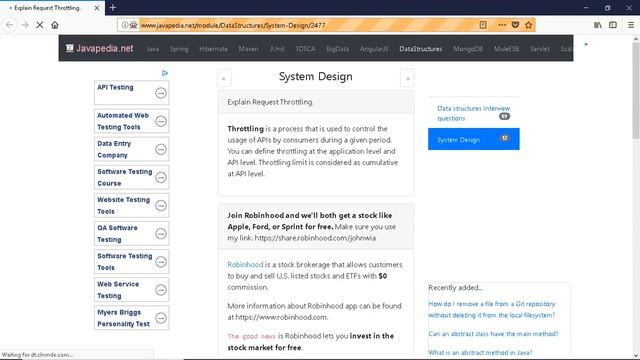Close the Explain Request Throttling tab
The height and width of the screenshot is (360, 640).
pyautogui.click(x=97, y=8)
